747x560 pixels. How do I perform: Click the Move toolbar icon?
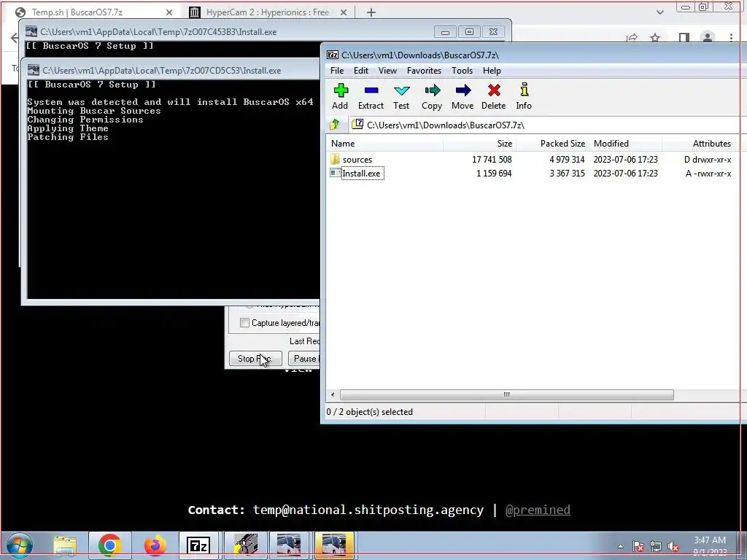[462, 97]
